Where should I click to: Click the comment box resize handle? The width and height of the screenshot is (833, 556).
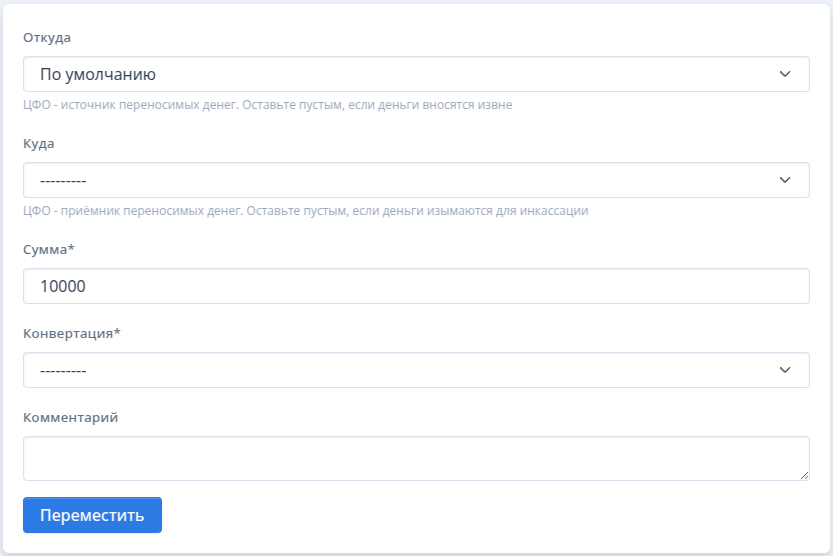[x=804, y=476]
